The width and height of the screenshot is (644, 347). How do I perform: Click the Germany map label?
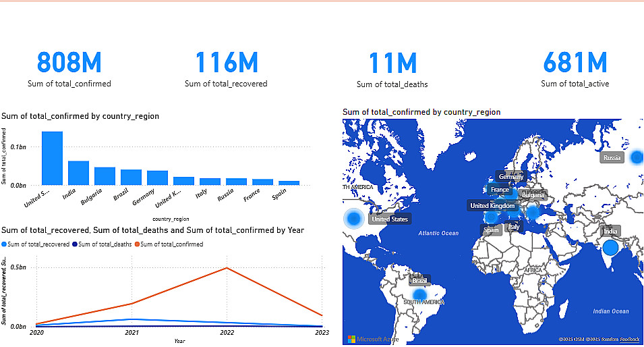pyautogui.click(x=511, y=176)
